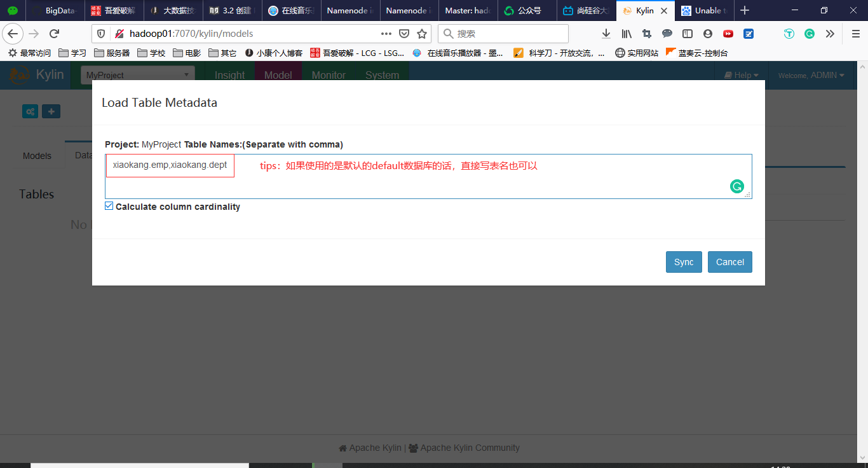Click the browser search box
Image resolution: width=868 pixels, height=468 pixels.
click(x=503, y=34)
